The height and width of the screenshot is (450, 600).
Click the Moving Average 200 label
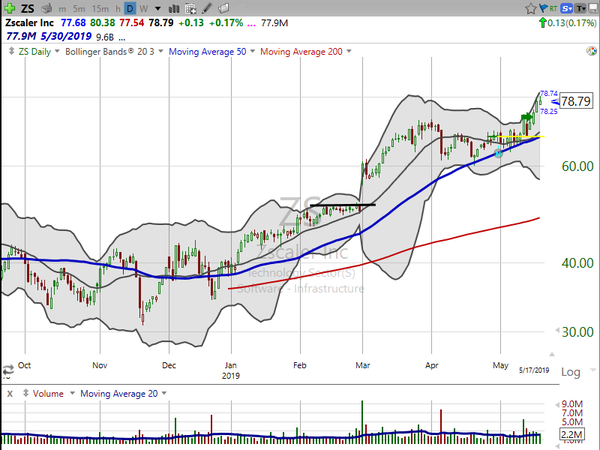coord(302,52)
